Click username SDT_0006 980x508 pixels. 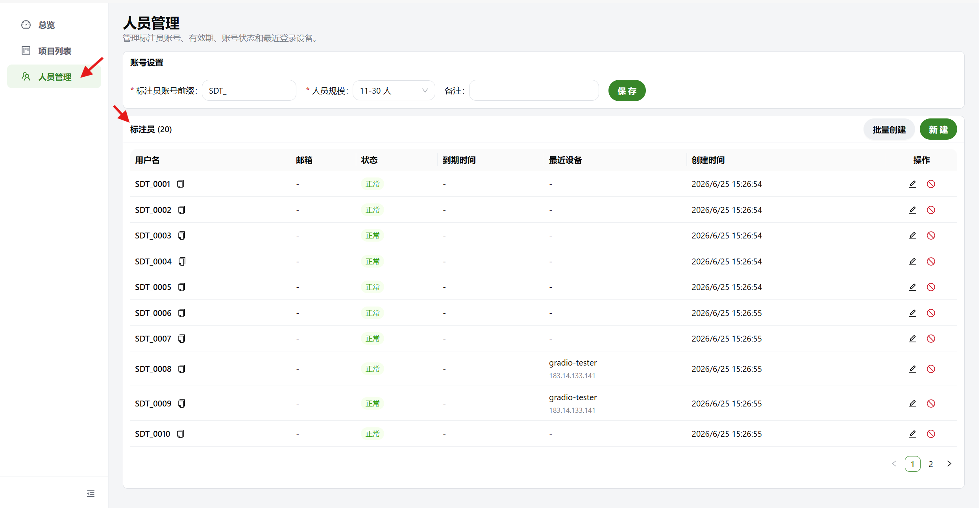[x=153, y=313]
